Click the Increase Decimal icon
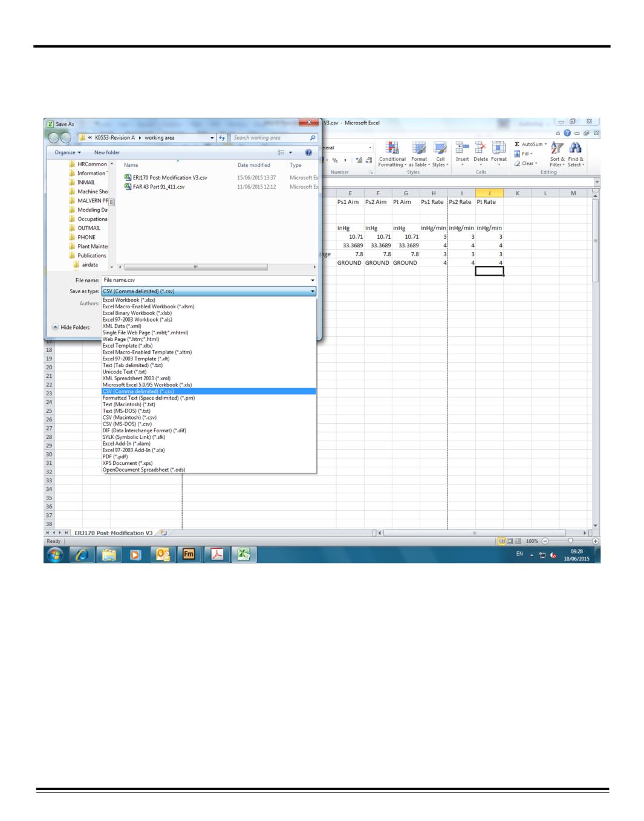This screenshot has height=821, width=644. pyautogui.click(x=359, y=160)
